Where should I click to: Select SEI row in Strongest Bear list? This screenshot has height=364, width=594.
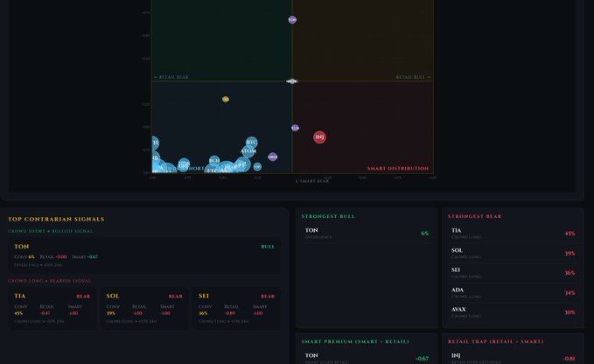coord(513,273)
